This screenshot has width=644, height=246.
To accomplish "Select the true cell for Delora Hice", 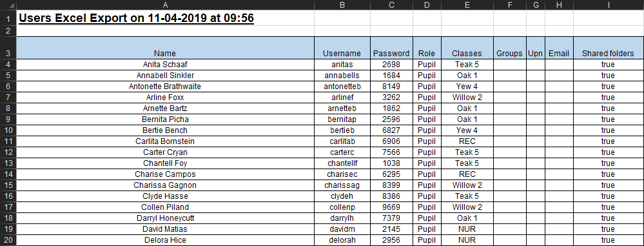I will pos(609,240).
